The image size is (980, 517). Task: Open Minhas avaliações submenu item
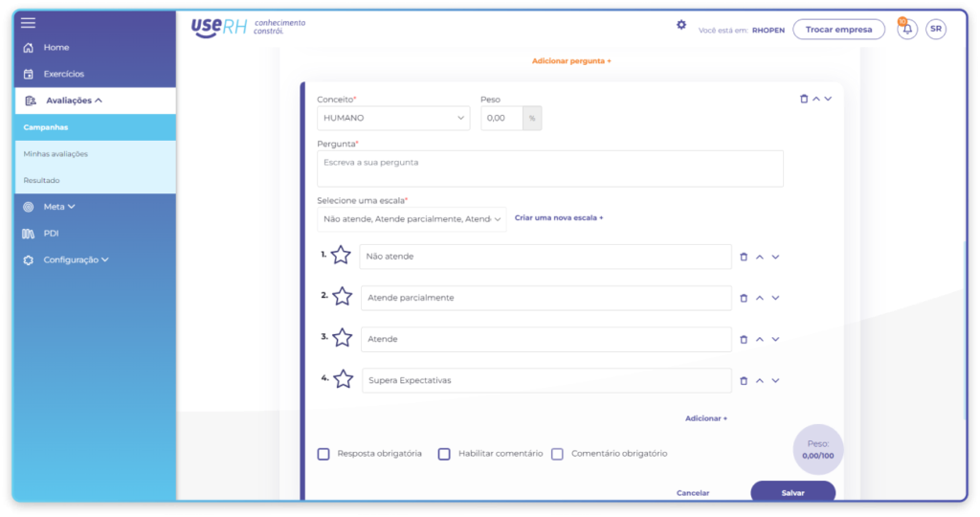[x=96, y=154]
